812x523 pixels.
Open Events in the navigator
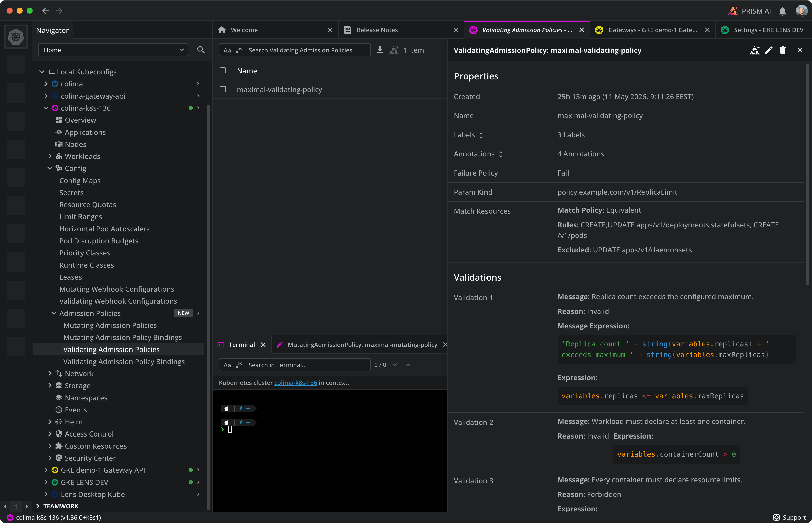76,410
